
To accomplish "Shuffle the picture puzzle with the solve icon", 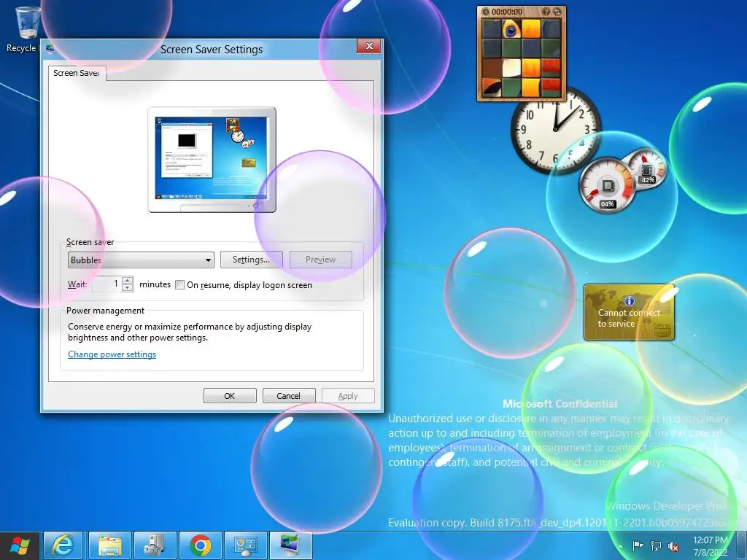I will coord(557,12).
